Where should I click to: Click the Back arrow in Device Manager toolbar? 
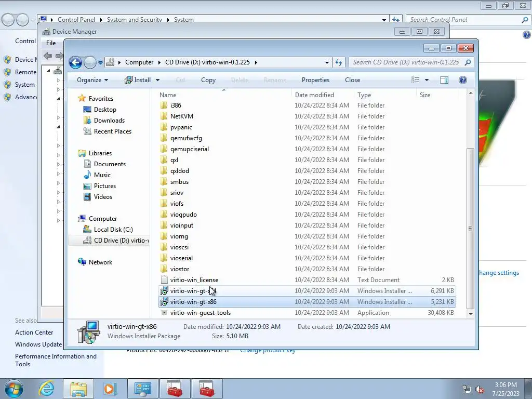[x=48, y=56]
